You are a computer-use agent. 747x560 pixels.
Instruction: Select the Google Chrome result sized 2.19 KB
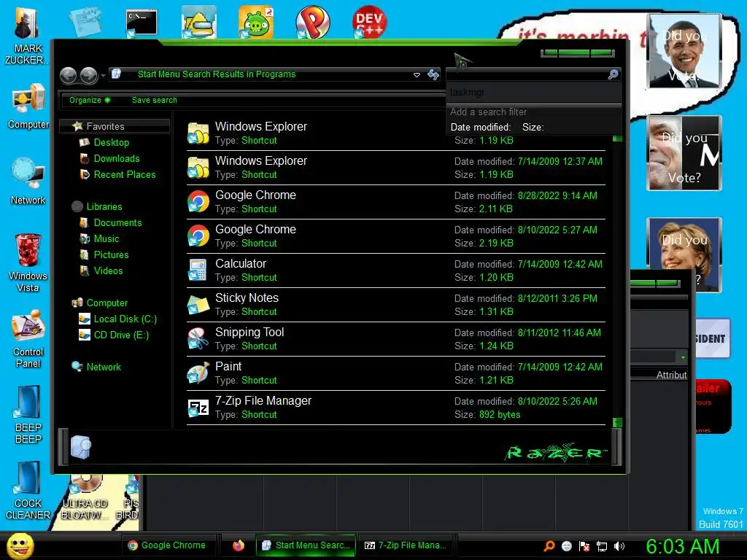point(396,236)
